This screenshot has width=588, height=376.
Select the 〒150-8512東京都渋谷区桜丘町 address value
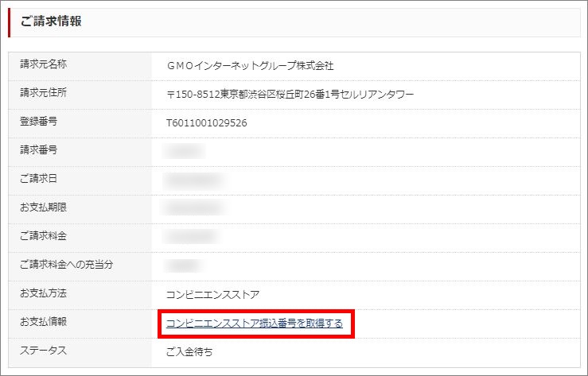(x=290, y=95)
